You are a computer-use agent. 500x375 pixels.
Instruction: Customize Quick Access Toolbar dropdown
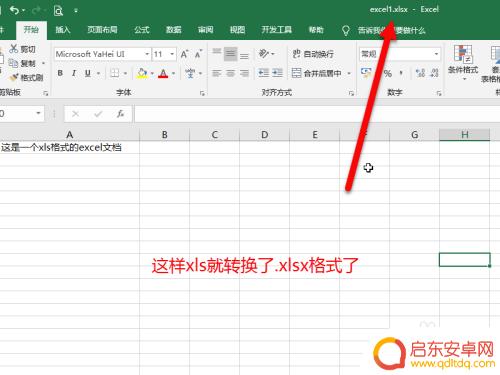point(76,11)
